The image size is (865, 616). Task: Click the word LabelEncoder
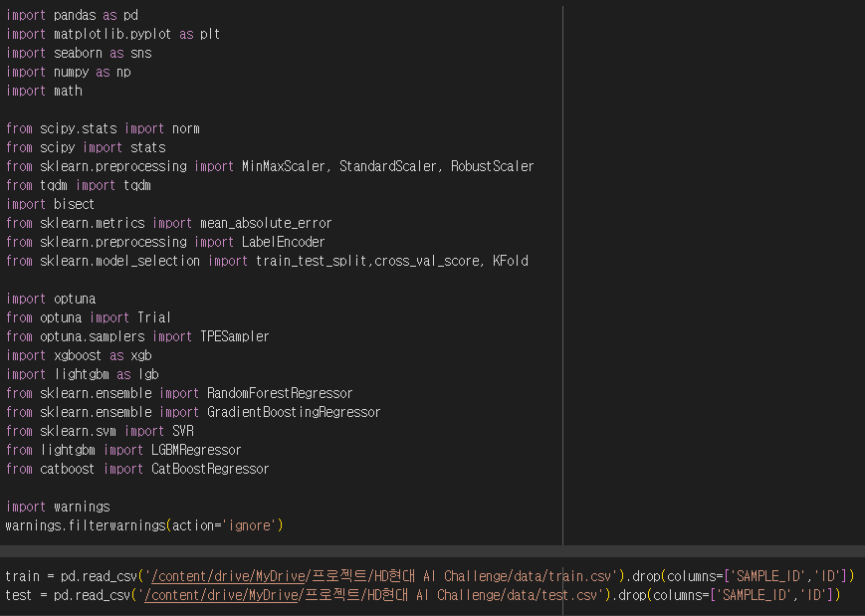coord(283,242)
